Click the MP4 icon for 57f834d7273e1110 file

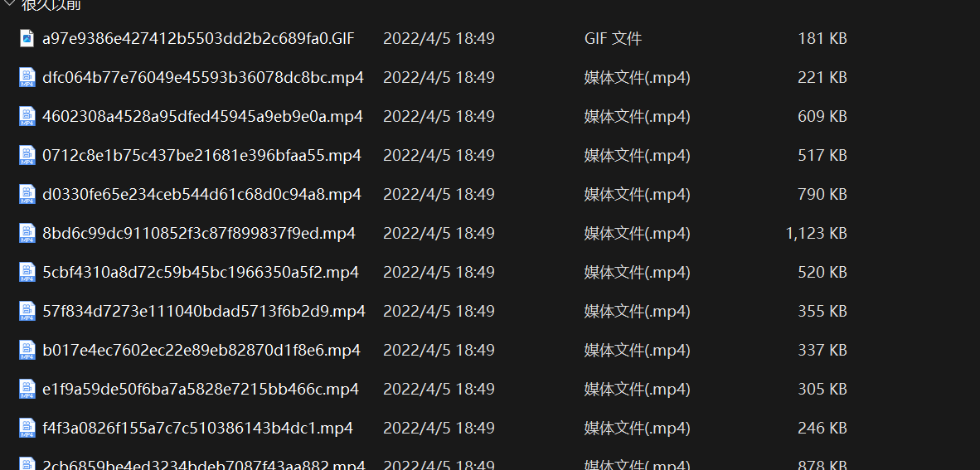[27, 311]
